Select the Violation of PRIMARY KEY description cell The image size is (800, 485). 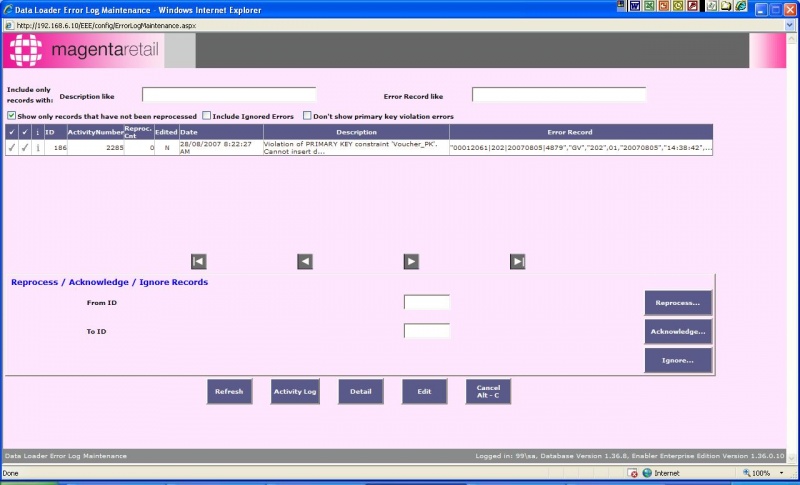(356, 147)
